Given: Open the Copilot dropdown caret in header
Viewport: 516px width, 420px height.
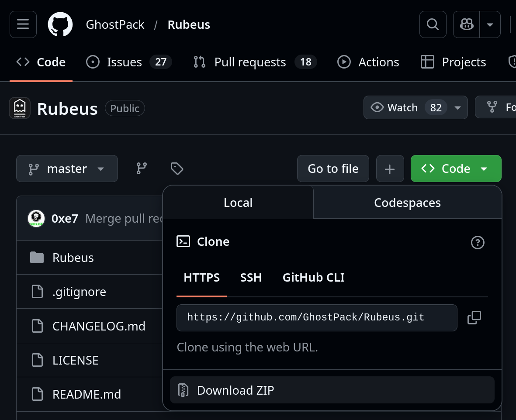Looking at the screenshot, I should [x=490, y=24].
